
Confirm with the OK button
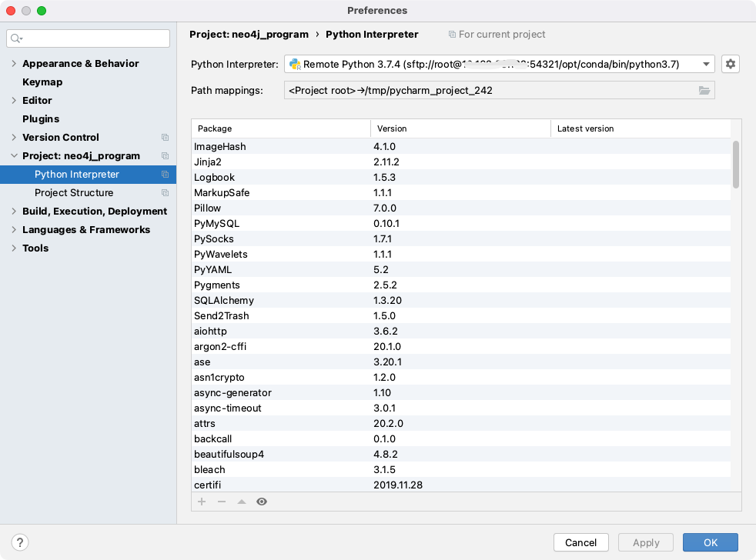[711, 542]
